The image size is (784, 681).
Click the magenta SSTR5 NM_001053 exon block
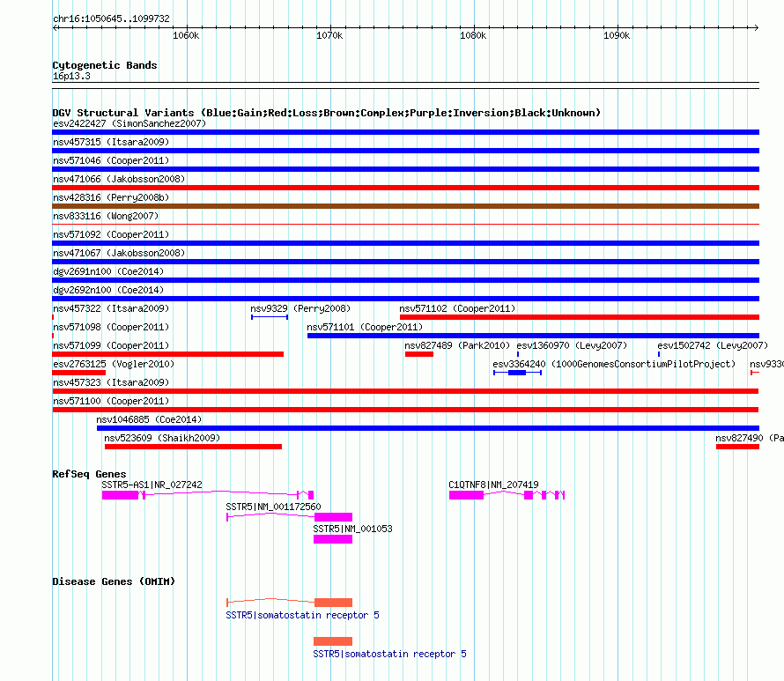(333, 539)
